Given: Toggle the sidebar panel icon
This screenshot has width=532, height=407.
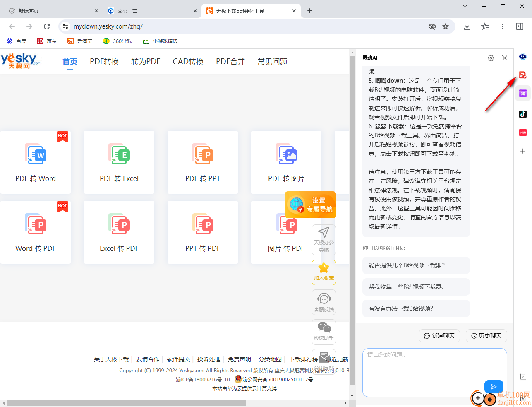Looking at the screenshot, I should [520, 26].
